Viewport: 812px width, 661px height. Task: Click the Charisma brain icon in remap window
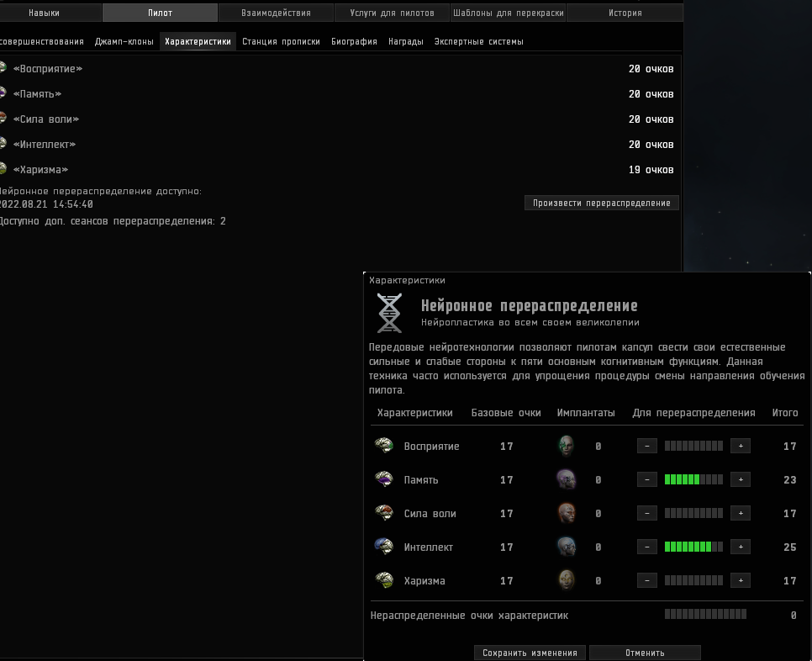pos(384,579)
